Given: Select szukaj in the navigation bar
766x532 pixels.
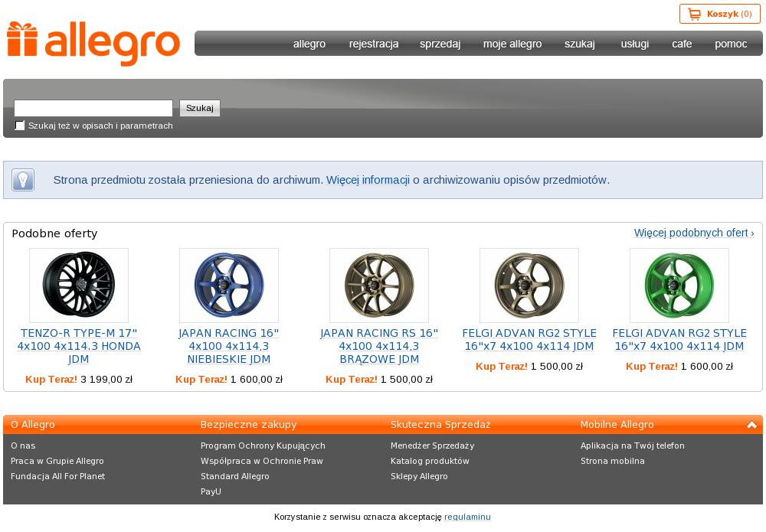Looking at the screenshot, I should tap(580, 44).
